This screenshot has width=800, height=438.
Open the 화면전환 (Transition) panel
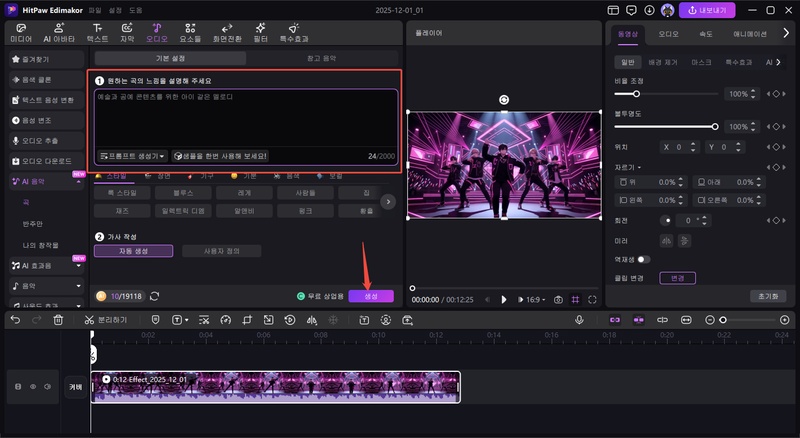click(227, 32)
